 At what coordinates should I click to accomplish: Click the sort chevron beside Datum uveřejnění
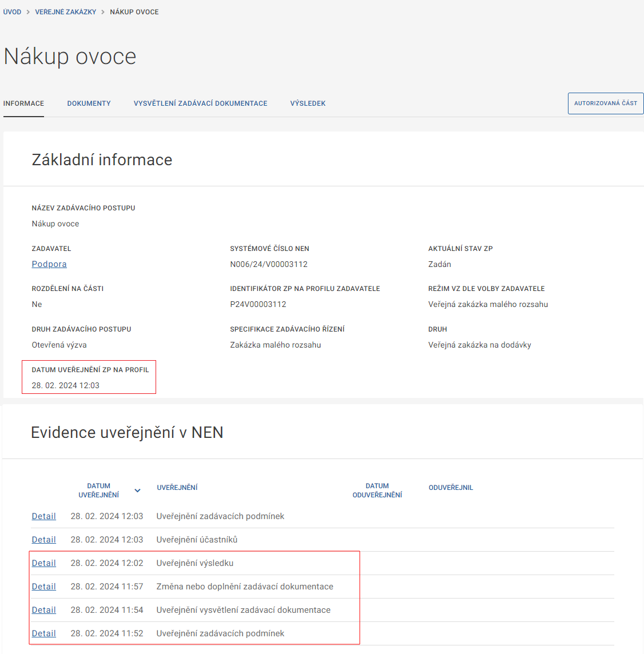click(137, 490)
